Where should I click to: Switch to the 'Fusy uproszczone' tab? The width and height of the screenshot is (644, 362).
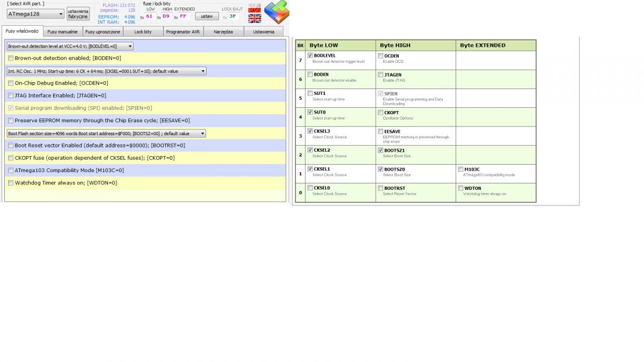tap(103, 32)
